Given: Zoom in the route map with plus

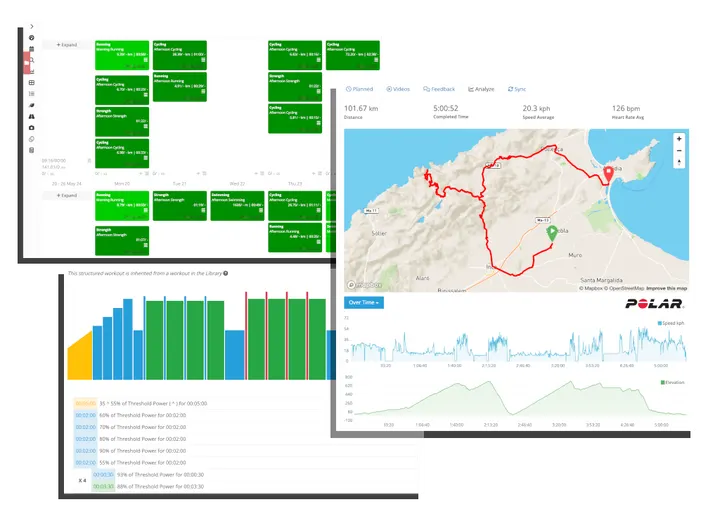Looking at the screenshot, I should 679,139.
